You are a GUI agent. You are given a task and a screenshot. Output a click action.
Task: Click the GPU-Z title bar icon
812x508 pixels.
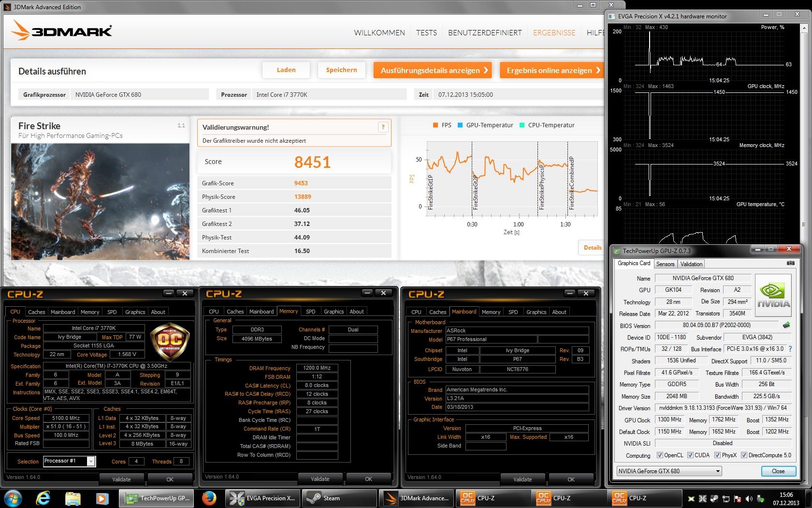click(x=617, y=251)
